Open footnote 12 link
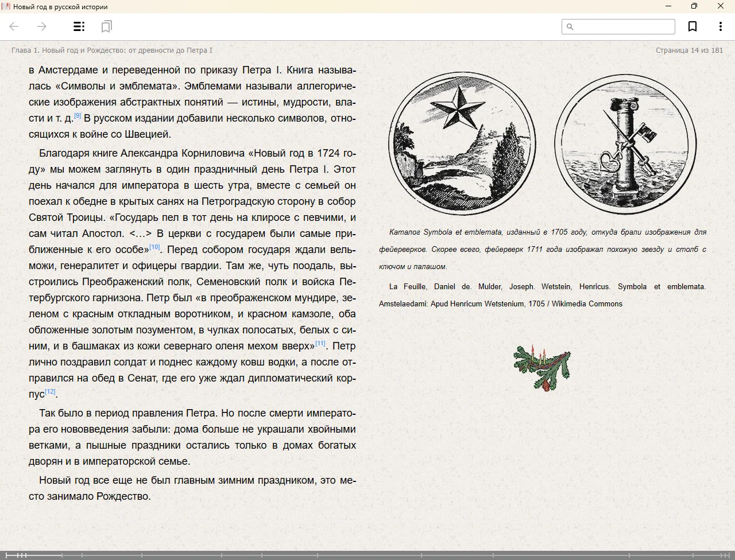Screen dimensions: 735x560 pos(50,392)
